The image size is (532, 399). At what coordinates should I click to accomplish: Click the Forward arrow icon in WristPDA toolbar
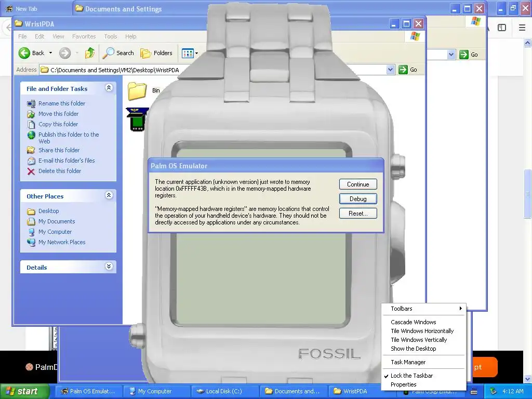pos(65,53)
